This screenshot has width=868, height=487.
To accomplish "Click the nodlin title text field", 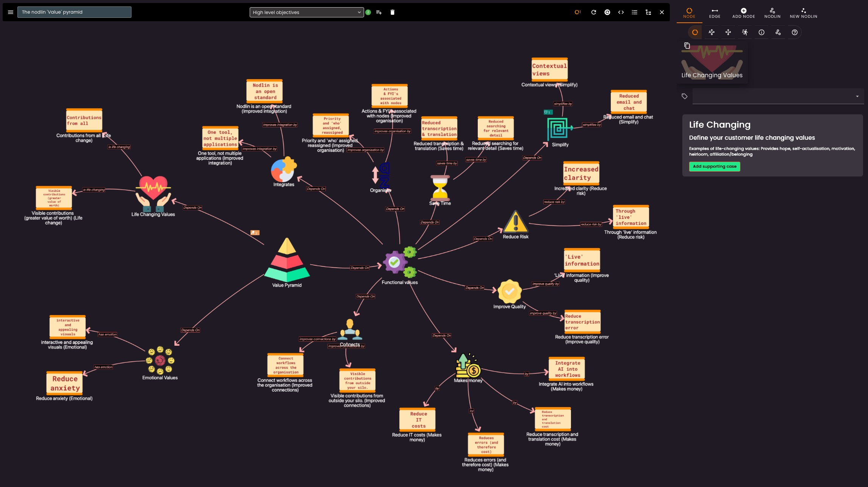I will [74, 12].
